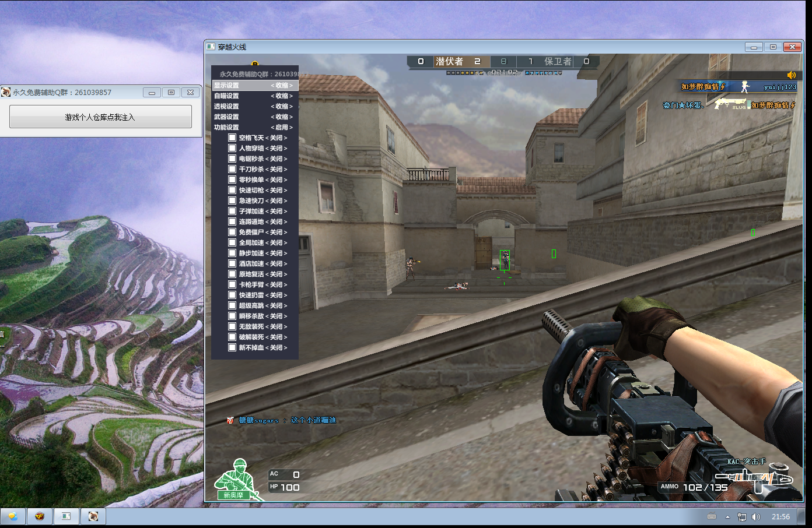Click the helper window's title bar icon
The width and height of the screenshot is (812, 528).
(6, 92)
